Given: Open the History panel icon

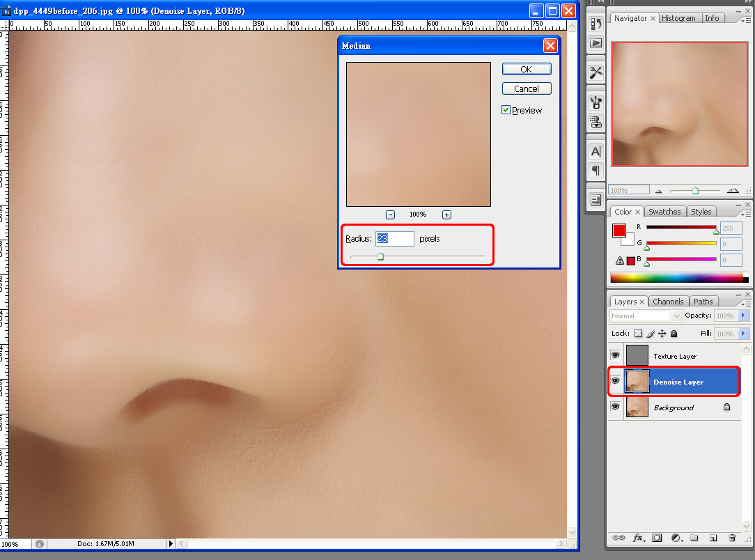Looking at the screenshot, I should point(596,24).
